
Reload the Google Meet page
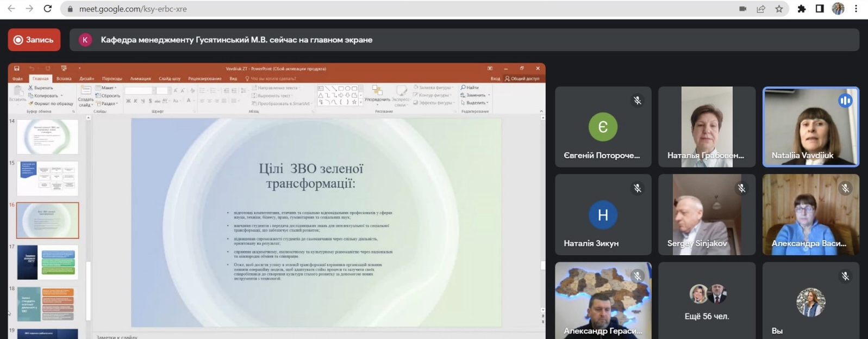pyautogui.click(x=48, y=9)
